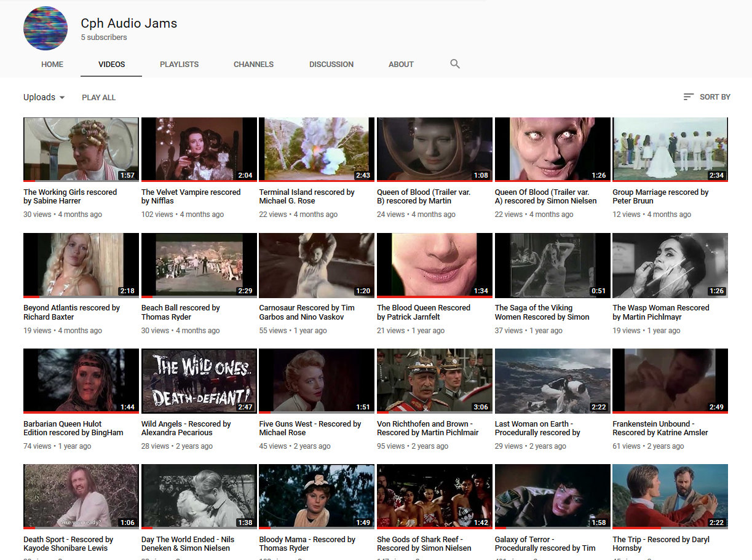This screenshot has width=752, height=560.
Task: Open the Sort By menu
Action: 707,97
